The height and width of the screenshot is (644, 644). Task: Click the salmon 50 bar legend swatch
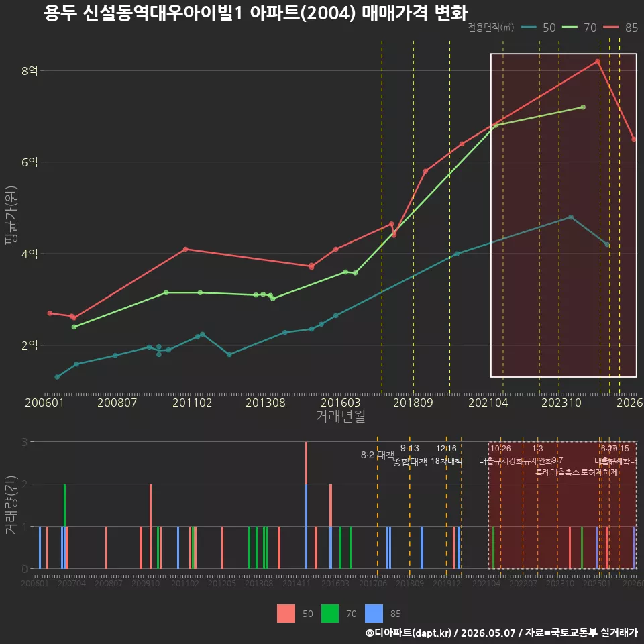(286, 614)
